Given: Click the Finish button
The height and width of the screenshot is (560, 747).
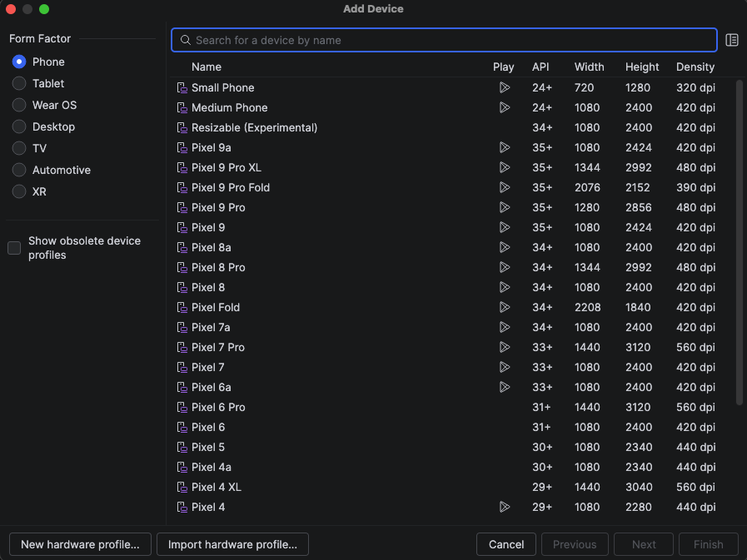Looking at the screenshot, I should 709,544.
